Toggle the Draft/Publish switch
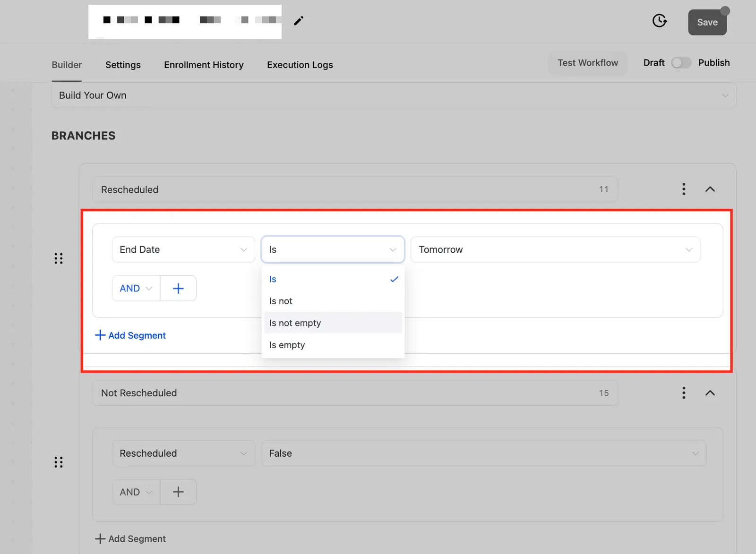Screen dimensions: 756x554 (x=681, y=63)
